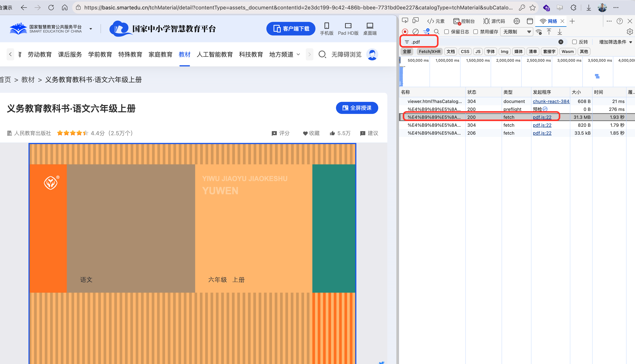Toggle the CSS type filter
This screenshot has width=635, height=364.
465,51
